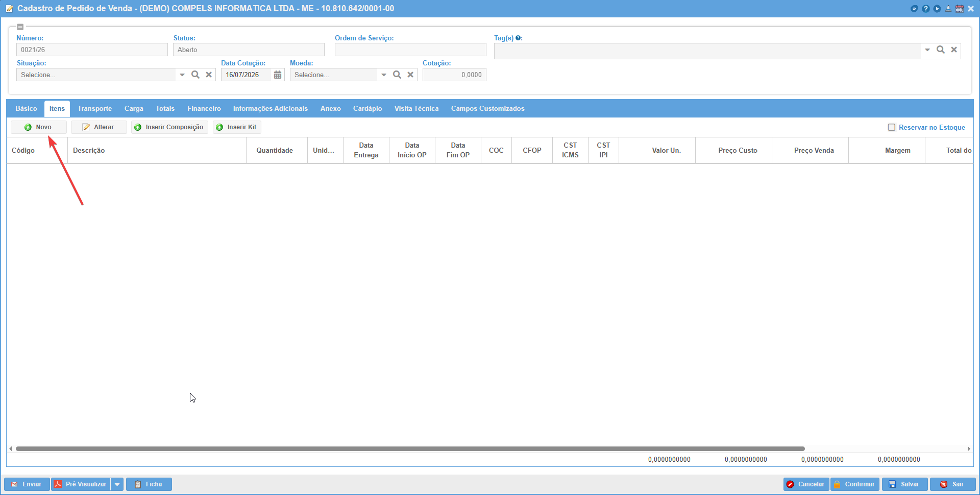Open the Cardápio tab

pos(367,108)
